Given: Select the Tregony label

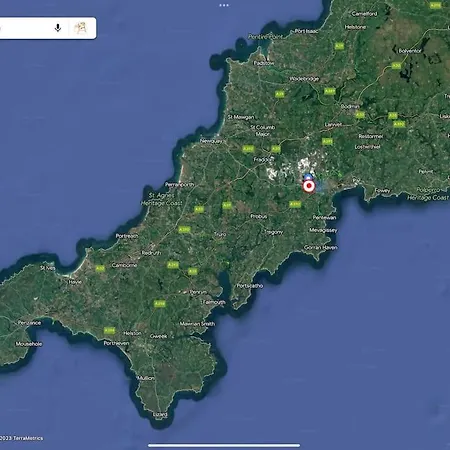Looking at the screenshot, I should coord(273,232).
